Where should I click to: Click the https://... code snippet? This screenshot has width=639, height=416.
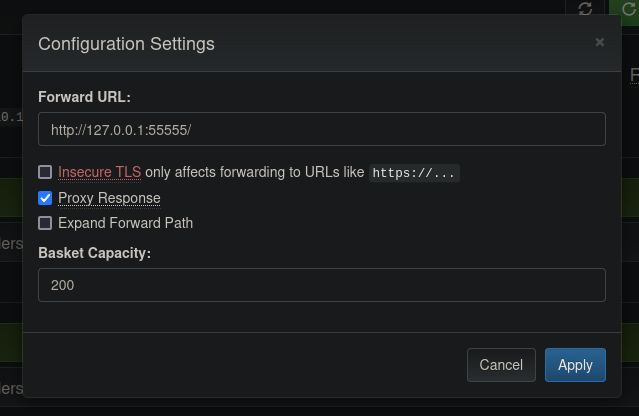tap(414, 173)
